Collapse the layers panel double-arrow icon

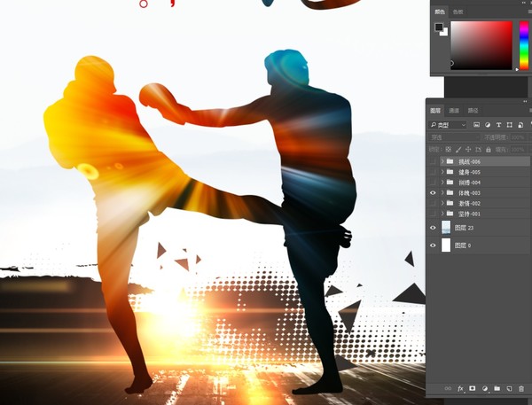coord(525,101)
